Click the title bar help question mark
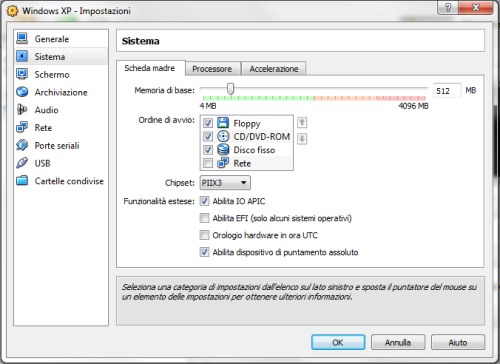Image resolution: width=500 pixels, height=364 pixels. 448,7
